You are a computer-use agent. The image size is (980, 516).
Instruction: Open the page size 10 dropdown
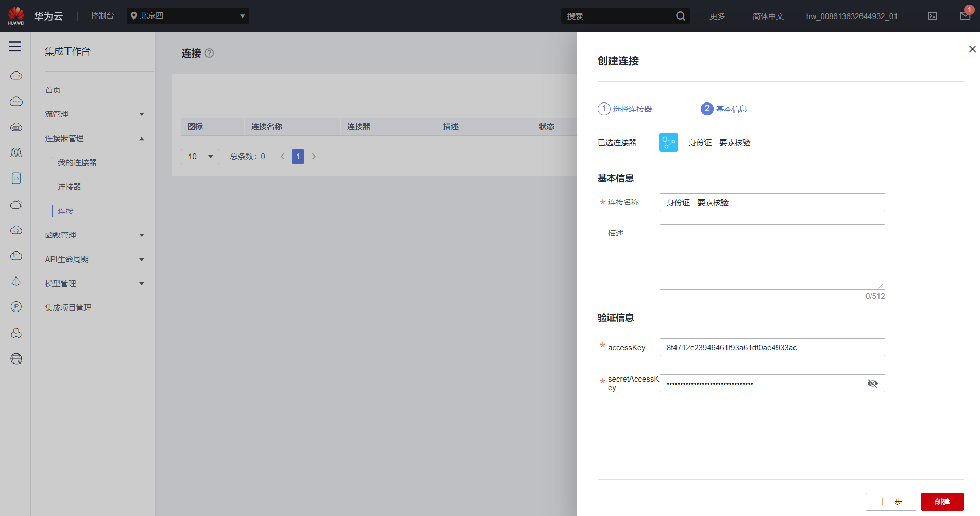200,157
